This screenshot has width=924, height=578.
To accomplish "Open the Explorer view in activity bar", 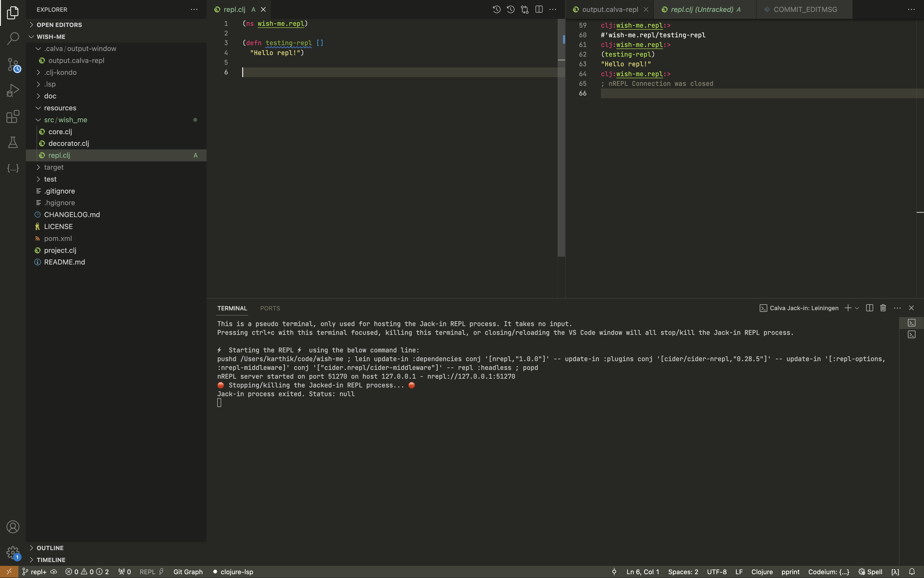I will tap(13, 13).
